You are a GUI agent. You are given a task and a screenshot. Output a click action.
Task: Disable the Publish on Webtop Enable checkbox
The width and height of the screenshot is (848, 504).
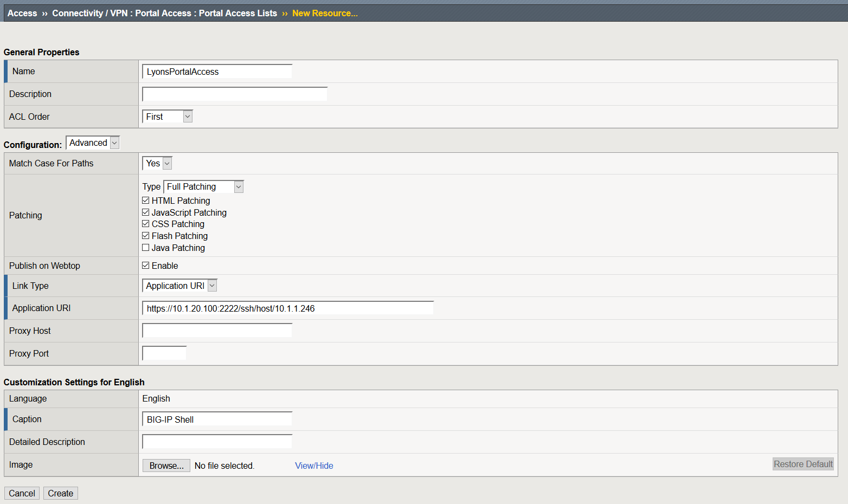[x=145, y=266]
